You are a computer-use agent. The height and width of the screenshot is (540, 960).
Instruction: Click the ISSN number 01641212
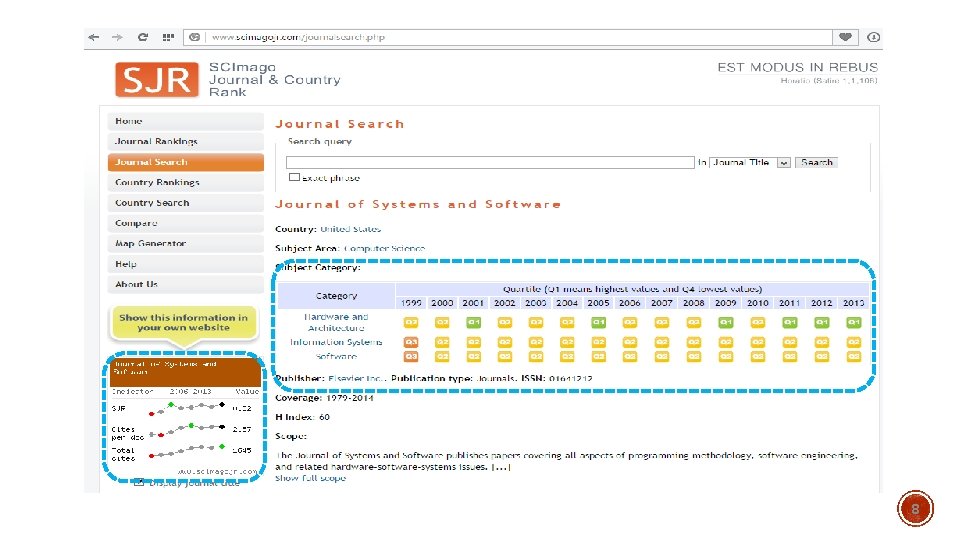(570, 378)
